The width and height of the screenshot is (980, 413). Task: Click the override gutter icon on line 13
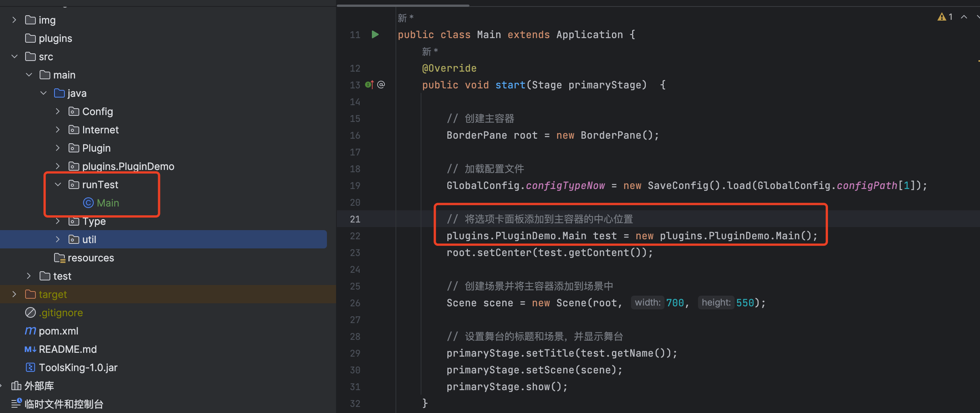[x=369, y=85]
